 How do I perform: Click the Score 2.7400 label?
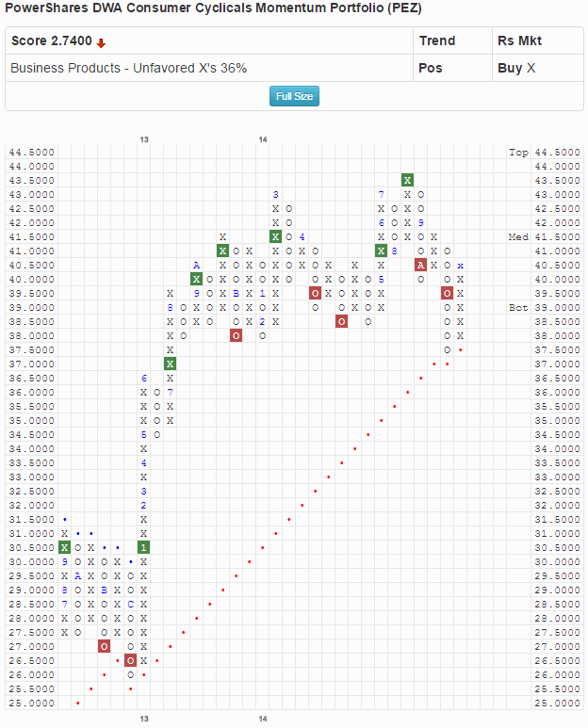[51, 41]
